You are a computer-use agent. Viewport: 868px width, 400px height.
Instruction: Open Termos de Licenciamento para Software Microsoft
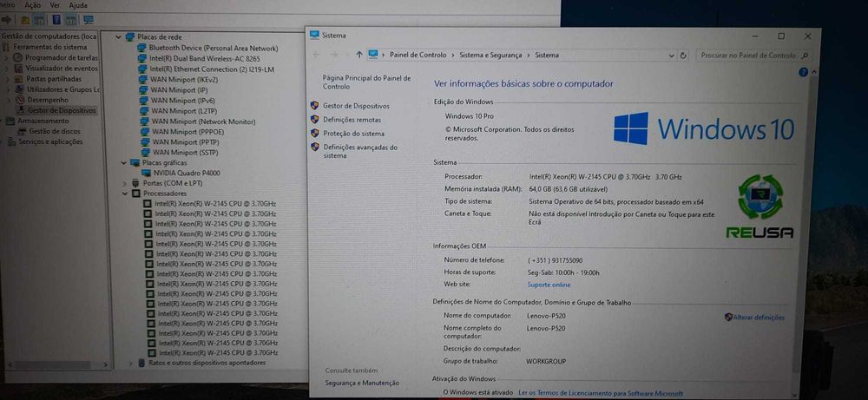[x=601, y=393]
